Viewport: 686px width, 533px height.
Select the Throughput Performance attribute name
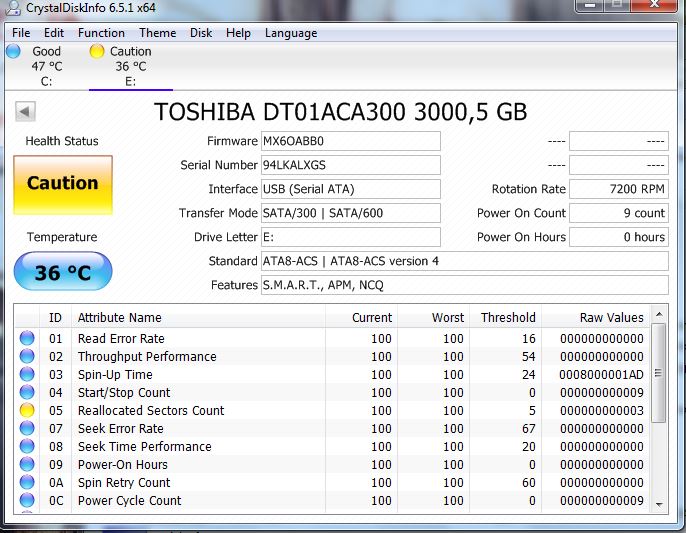(x=147, y=357)
